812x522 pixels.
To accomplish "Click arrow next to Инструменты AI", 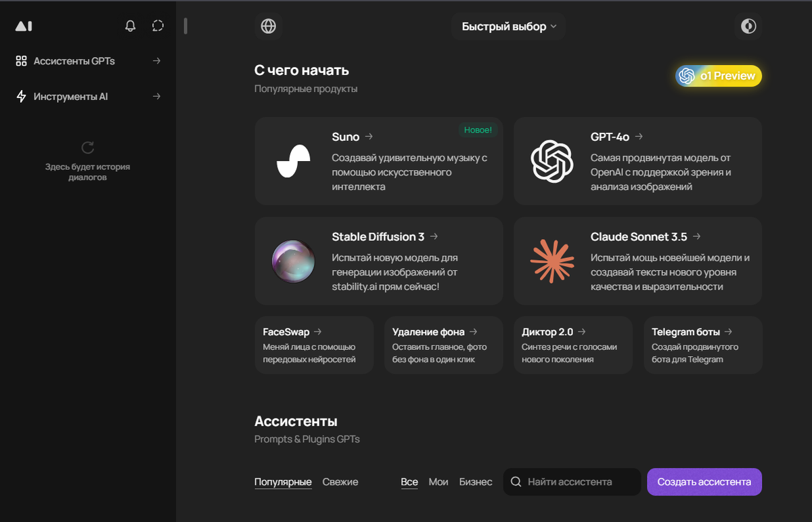I will pos(156,97).
